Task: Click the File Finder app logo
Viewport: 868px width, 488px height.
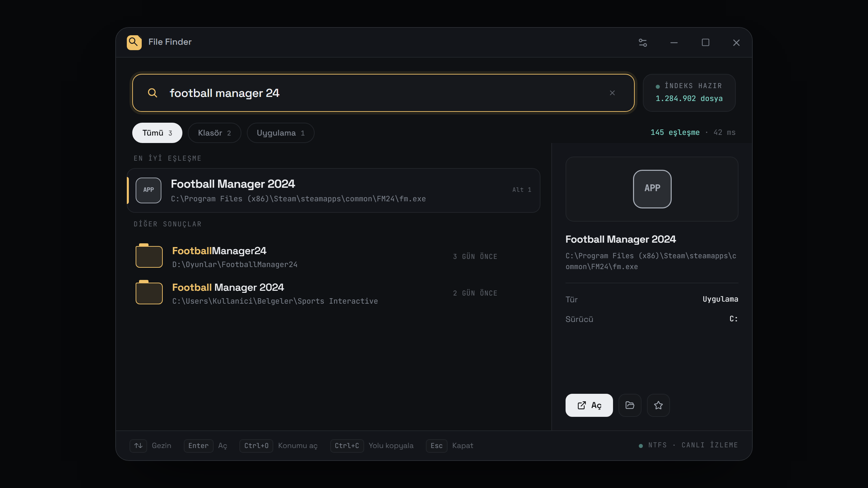Action: (134, 42)
